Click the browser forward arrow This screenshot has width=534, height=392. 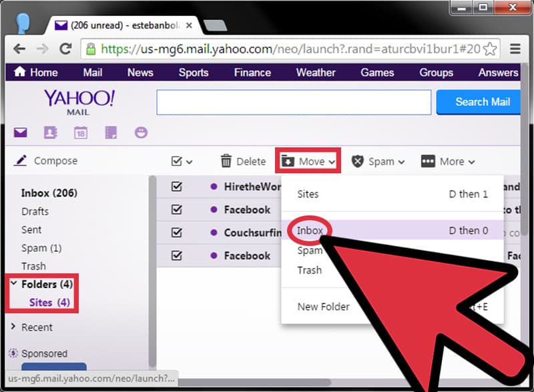pyautogui.click(x=42, y=49)
